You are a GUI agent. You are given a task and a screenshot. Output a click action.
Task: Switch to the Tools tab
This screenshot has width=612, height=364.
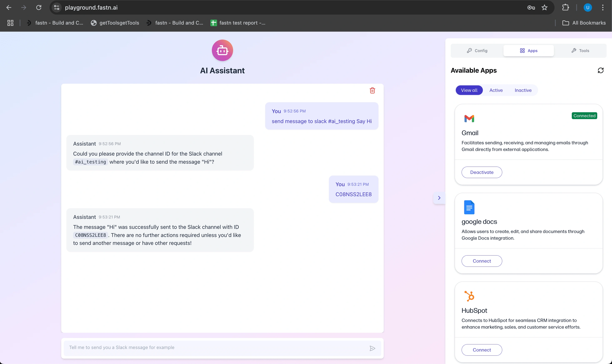pyautogui.click(x=580, y=51)
